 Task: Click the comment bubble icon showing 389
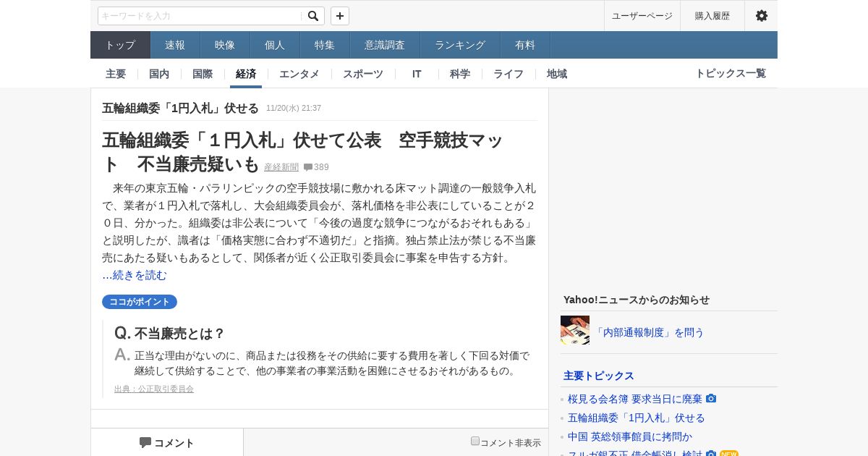coord(308,167)
